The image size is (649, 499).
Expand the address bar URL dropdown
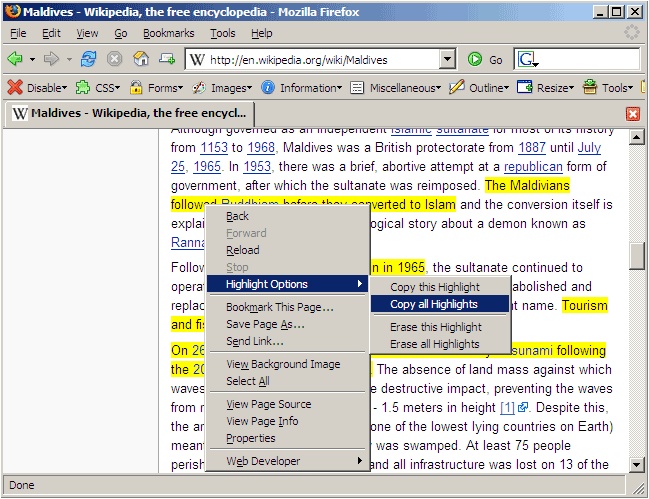[x=447, y=60]
